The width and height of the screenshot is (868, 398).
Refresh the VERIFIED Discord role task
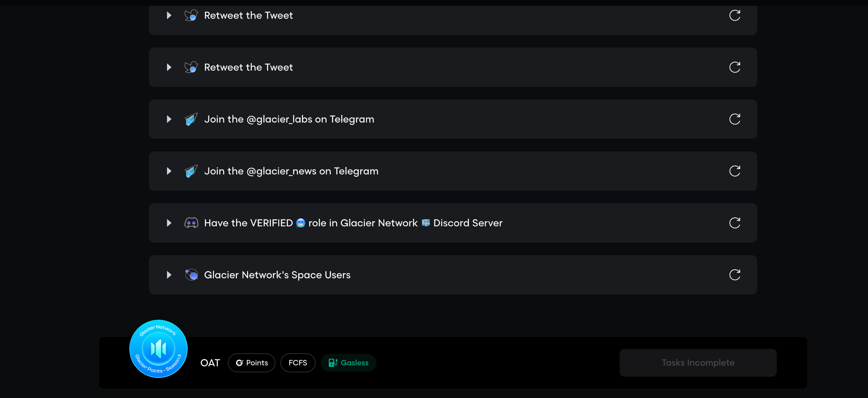tap(734, 223)
